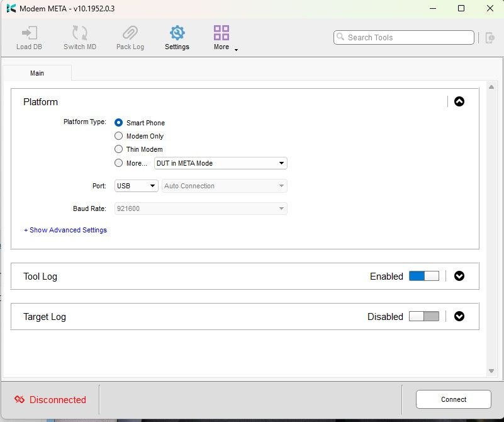
Task: Expand the Tool Log section
Action: pyautogui.click(x=459, y=276)
